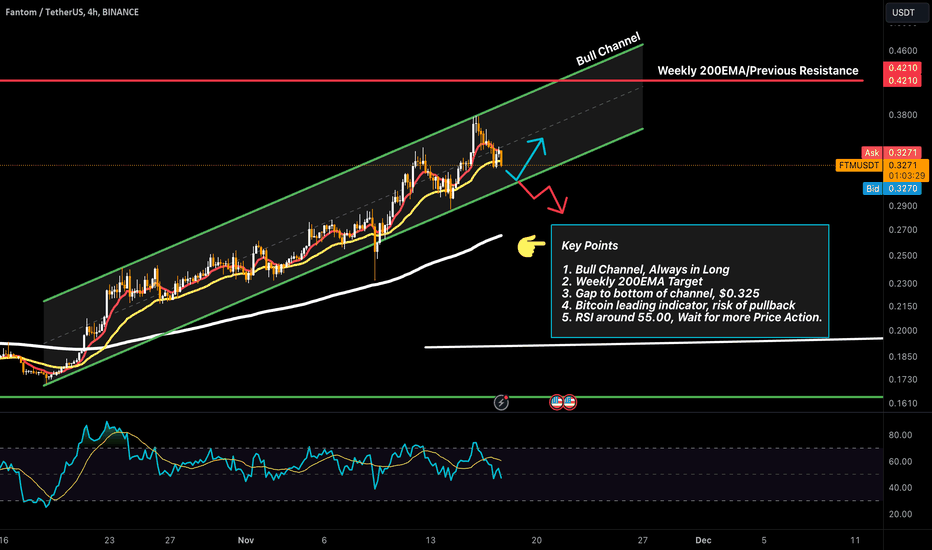The image size is (932, 550).
Task: Click the right US flag event icon
Action: pyautogui.click(x=569, y=403)
